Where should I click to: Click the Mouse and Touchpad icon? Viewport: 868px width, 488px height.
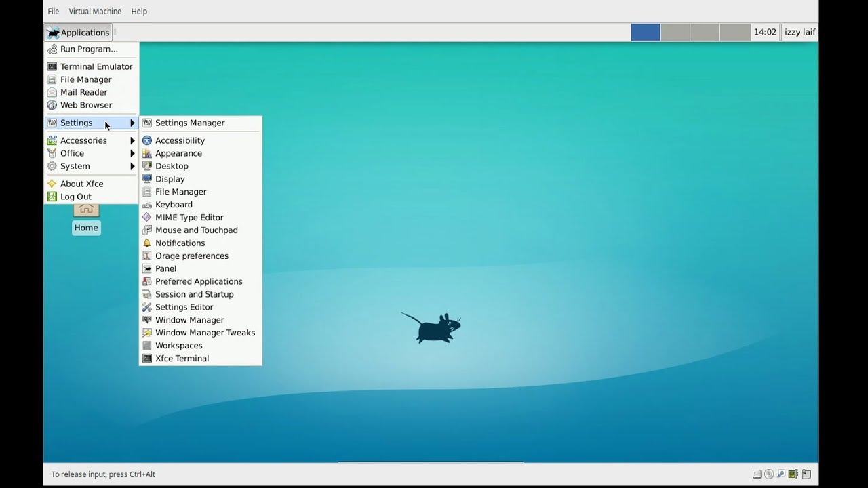pos(147,230)
